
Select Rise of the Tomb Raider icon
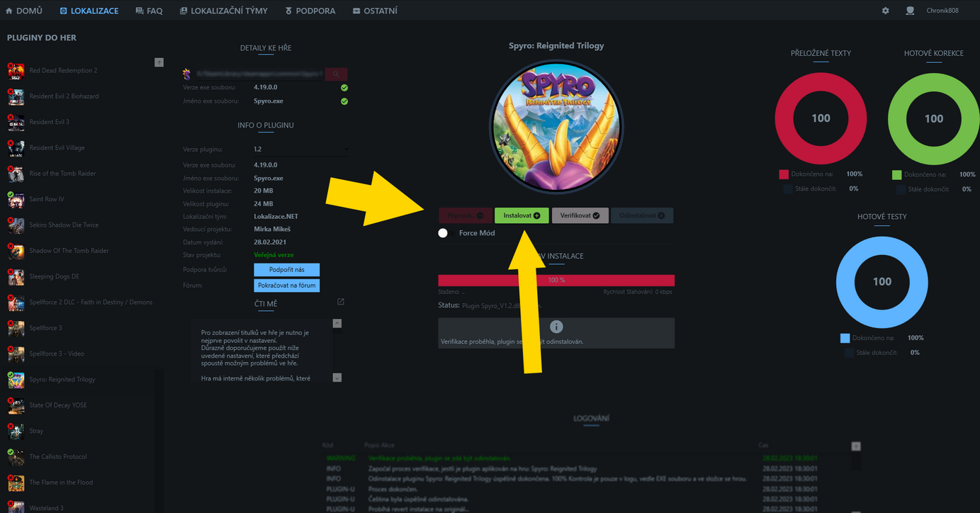coord(16,174)
